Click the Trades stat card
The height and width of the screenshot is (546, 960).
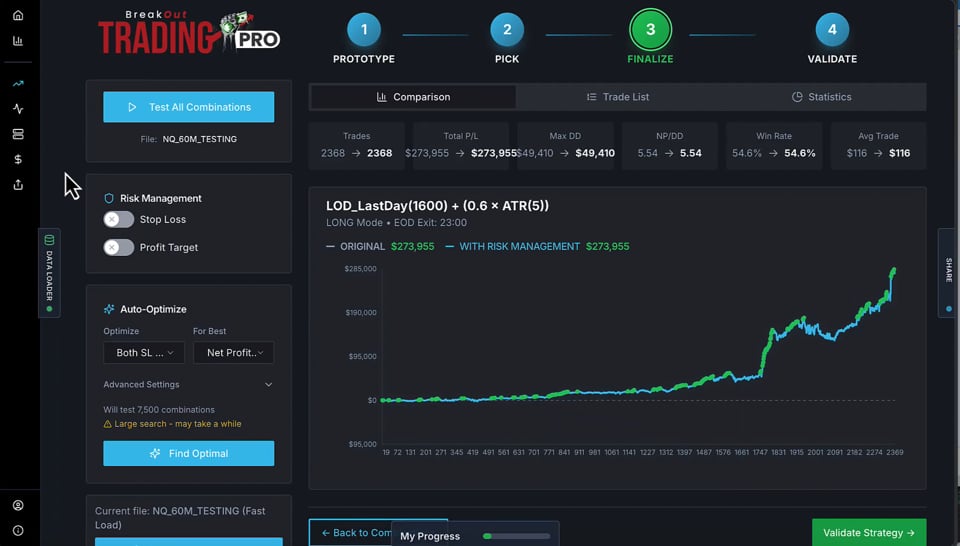click(356, 146)
